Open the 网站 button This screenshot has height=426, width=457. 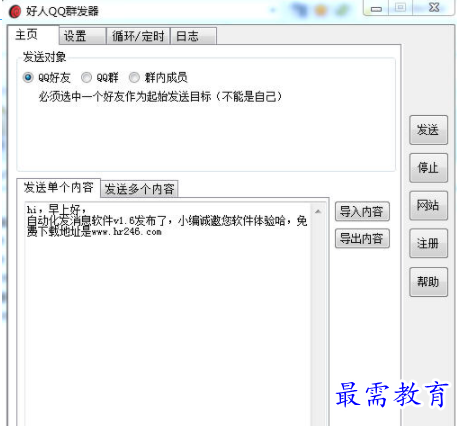[428, 205]
